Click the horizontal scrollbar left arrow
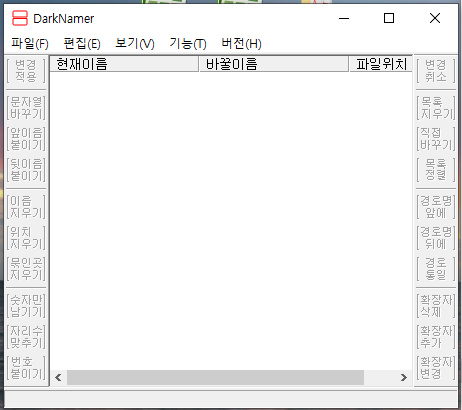The width and height of the screenshot is (462, 410). [x=58, y=377]
